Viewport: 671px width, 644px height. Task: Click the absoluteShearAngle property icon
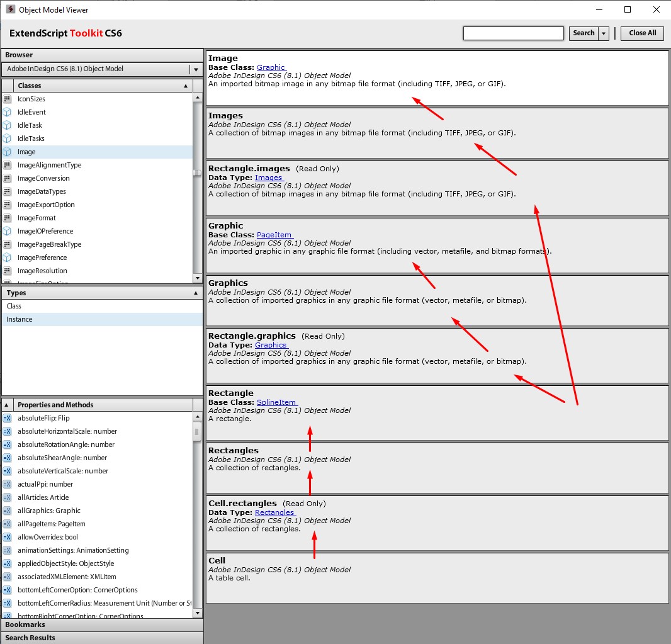pyautogui.click(x=7, y=458)
